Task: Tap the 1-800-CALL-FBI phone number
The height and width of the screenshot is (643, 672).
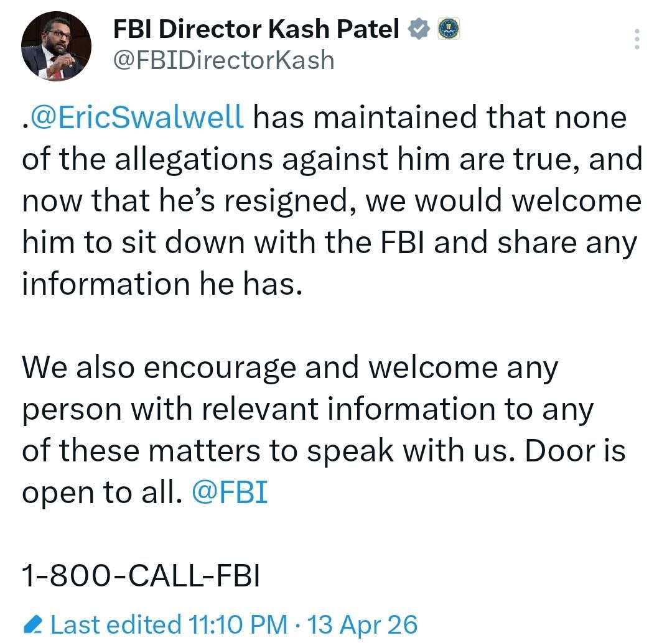Action: tap(141, 576)
